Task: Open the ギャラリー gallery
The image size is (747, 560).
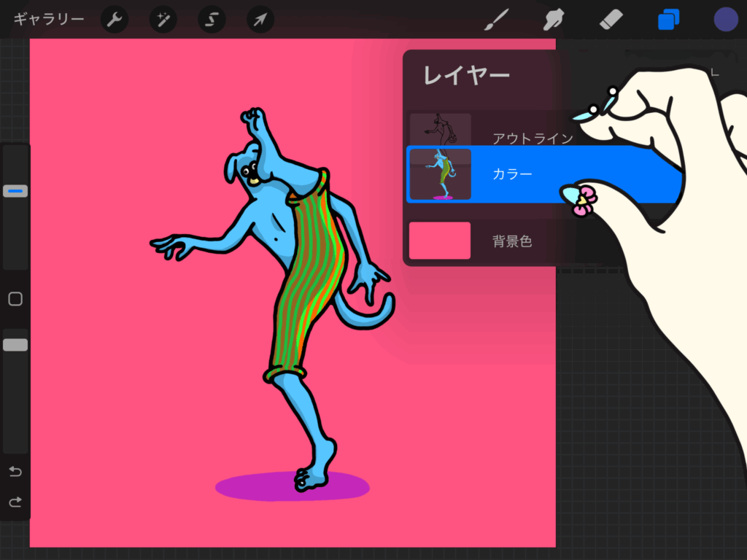Action: (x=49, y=19)
